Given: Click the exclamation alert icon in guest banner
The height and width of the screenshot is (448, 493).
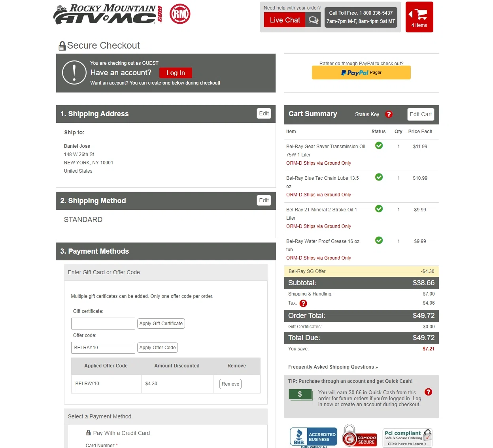Looking at the screenshot, I should [74, 72].
